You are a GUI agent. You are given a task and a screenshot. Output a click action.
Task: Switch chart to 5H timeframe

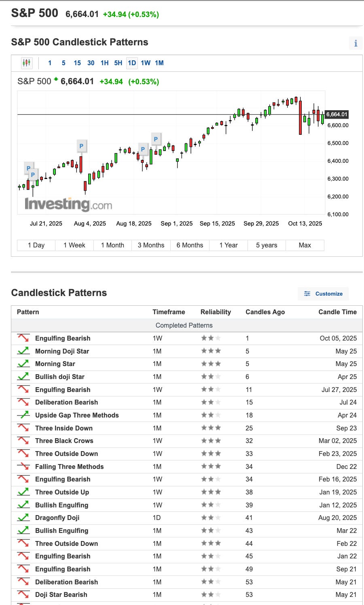click(118, 63)
